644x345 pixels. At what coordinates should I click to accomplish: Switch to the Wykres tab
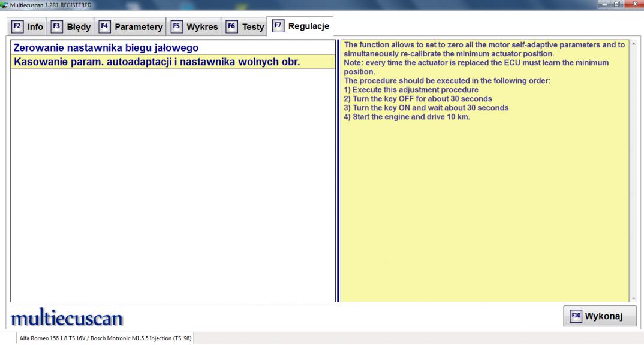point(194,27)
